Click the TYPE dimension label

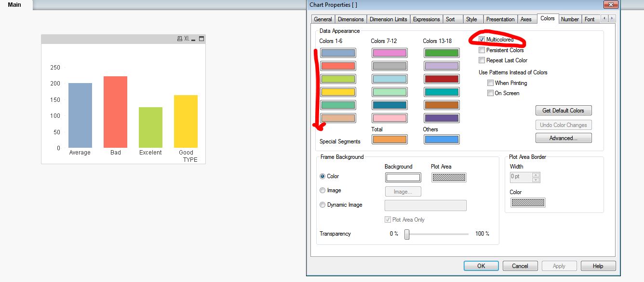tap(190, 160)
